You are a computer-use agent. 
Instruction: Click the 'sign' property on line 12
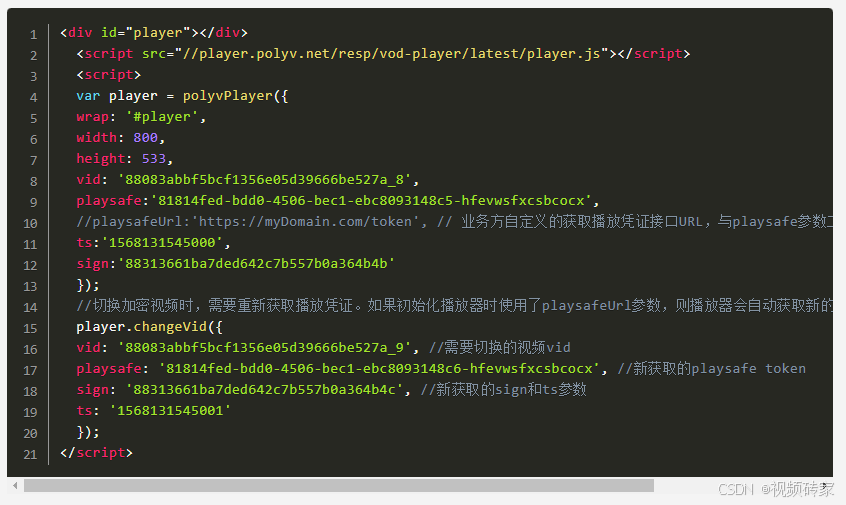[x=92, y=264]
